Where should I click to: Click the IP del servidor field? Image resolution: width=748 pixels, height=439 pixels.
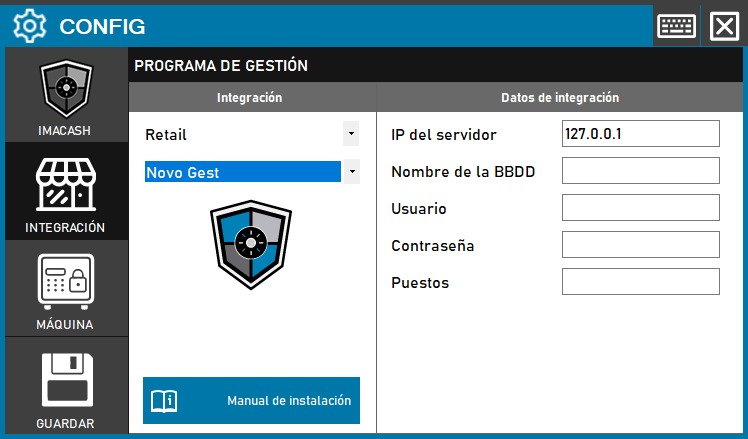coord(640,134)
